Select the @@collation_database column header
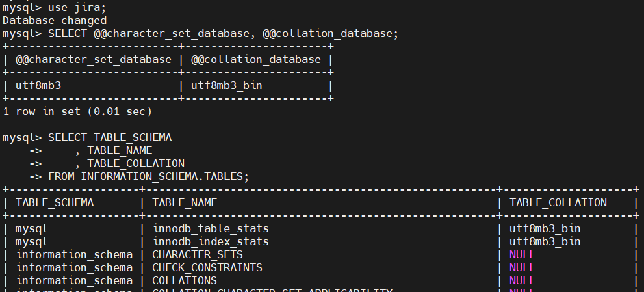 (x=256, y=60)
